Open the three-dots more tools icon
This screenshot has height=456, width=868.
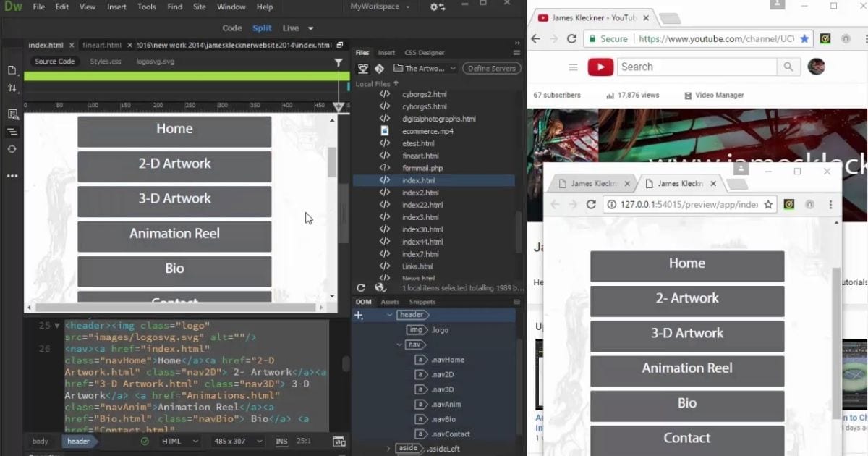[12, 176]
